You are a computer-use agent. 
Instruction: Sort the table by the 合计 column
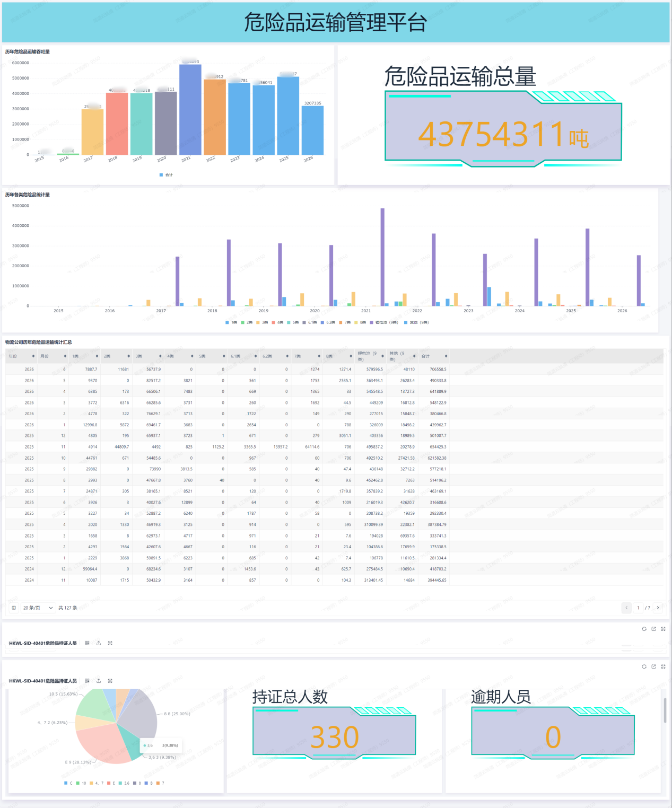tap(434, 356)
